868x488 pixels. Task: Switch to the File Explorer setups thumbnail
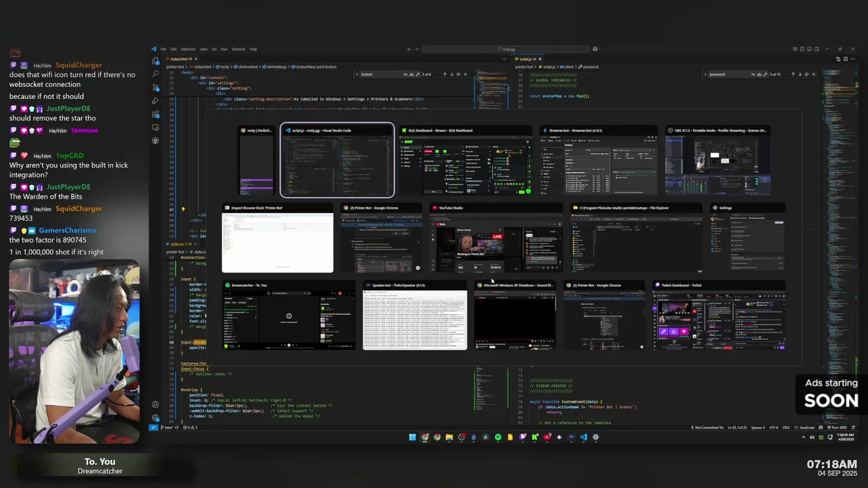click(636, 238)
